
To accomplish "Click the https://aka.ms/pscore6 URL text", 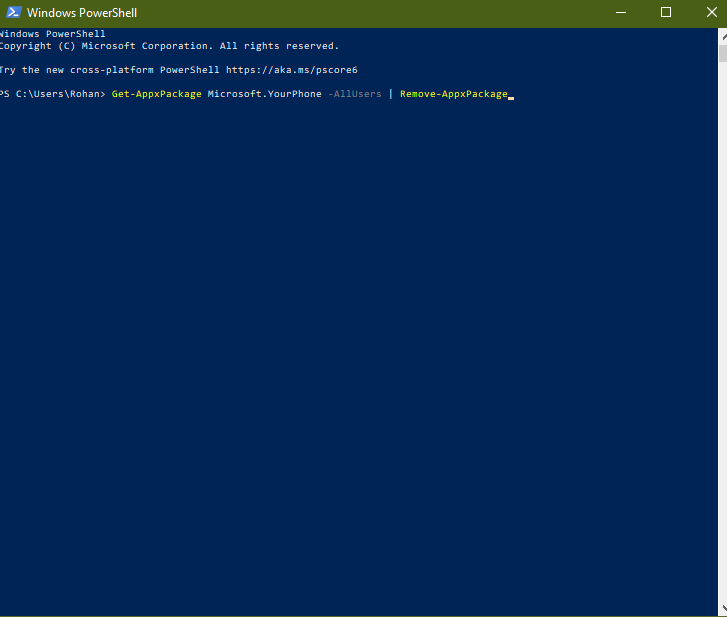I will coord(292,70).
